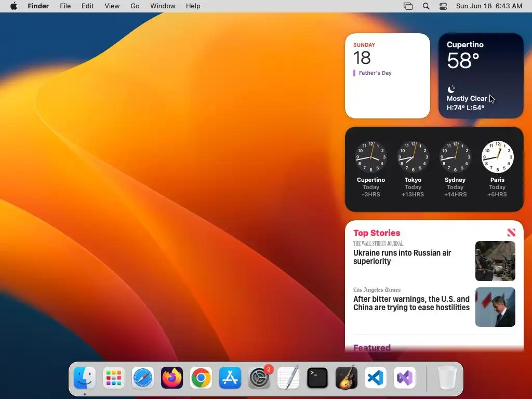Image resolution: width=532 pixels, height=399 pixels.
Task: Open the Trash in the Dock
Action: point(447,378)
